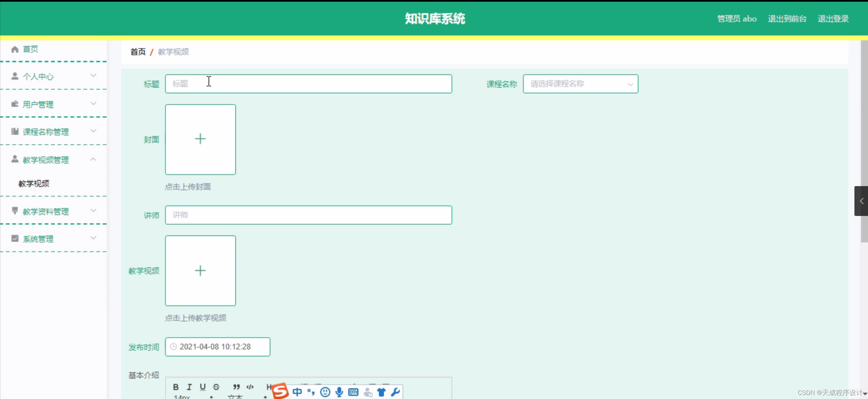This screenshot has height=399, width=868.
Task: Click the blockquote icon in the editor toolbar
Action: point(236,387)
